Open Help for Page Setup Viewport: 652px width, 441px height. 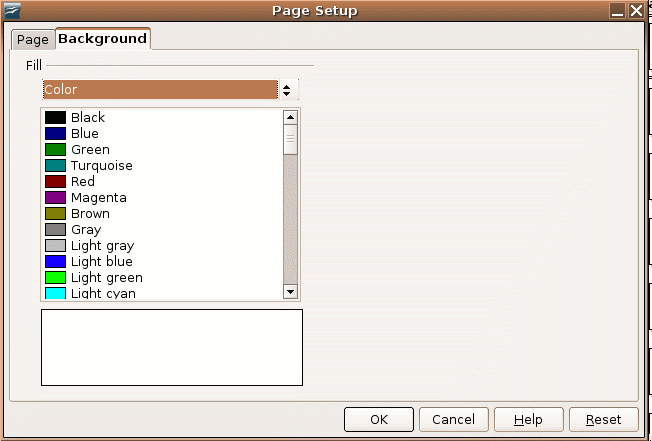click(x=529, y=419)
